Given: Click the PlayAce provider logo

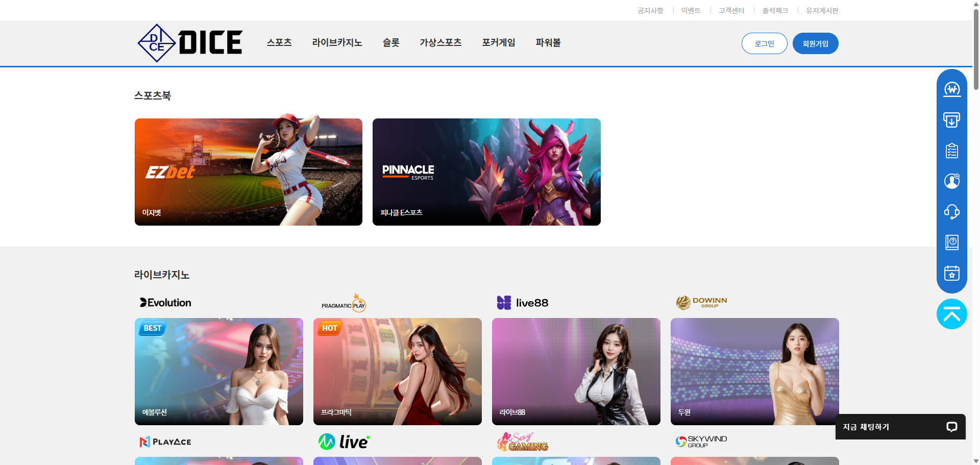Looking at the screenshot, I should pos(165,442).
